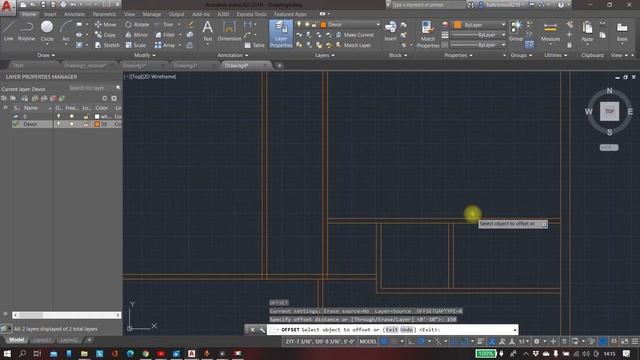Open the Insert ribbon tab
Screen dimensions: 640x360
tap(50, 14)
